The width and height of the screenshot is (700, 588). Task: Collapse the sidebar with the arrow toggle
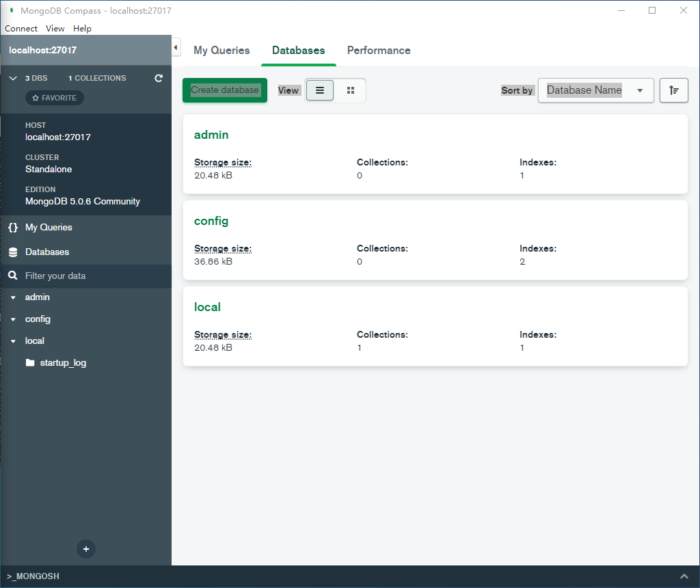176,47
